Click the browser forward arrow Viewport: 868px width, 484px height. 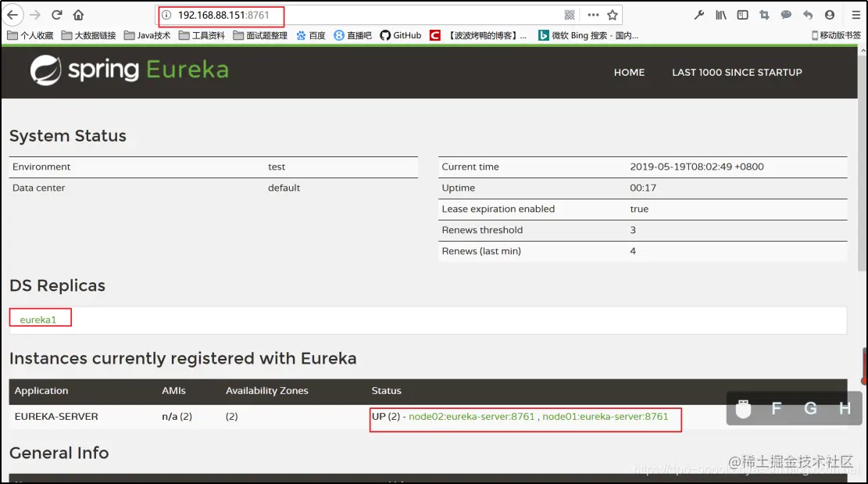(35, 15)
